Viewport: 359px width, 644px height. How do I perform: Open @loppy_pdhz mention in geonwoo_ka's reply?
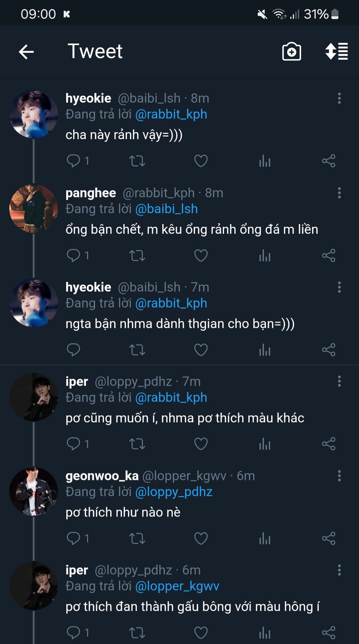pos(174,492)
